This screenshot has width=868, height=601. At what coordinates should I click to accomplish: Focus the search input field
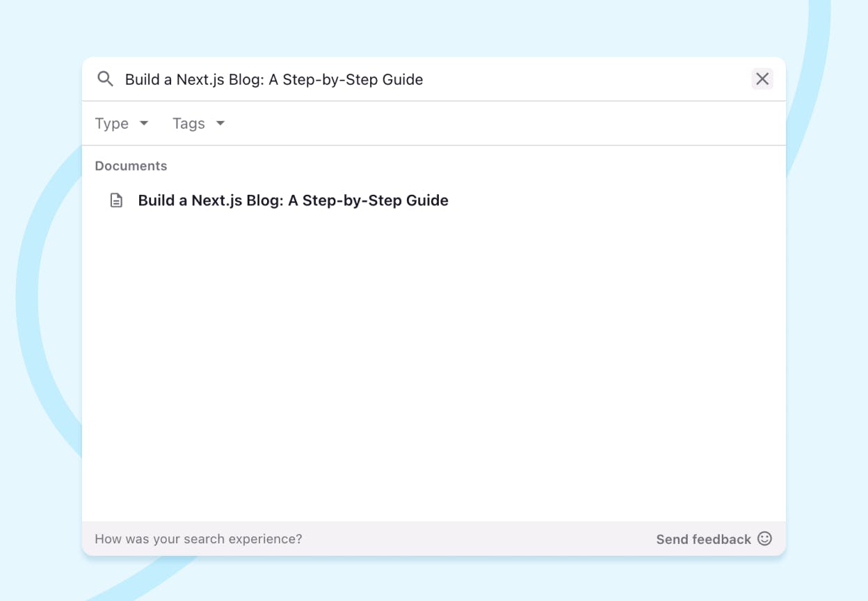(556, 79)
